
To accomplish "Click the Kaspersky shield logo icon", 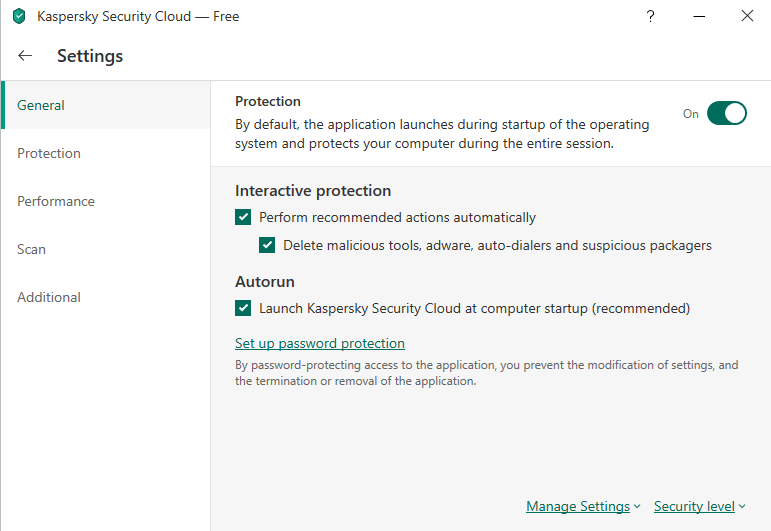I will coord(19,16).
